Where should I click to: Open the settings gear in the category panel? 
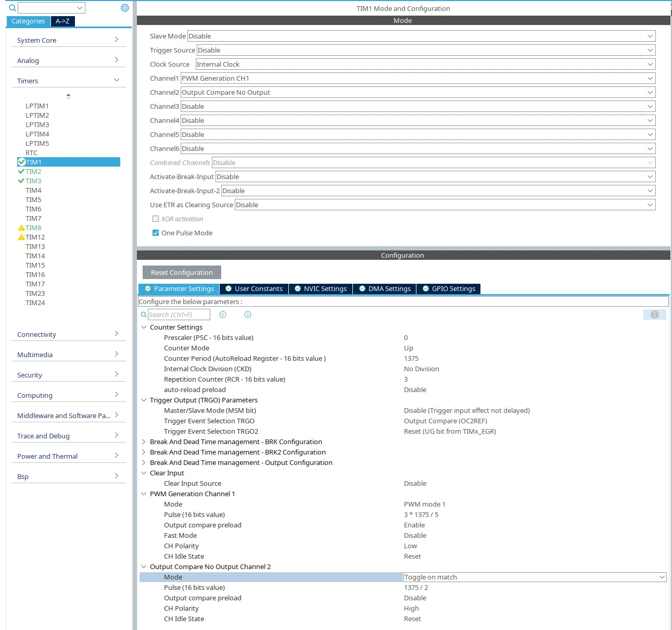[124, 8]
